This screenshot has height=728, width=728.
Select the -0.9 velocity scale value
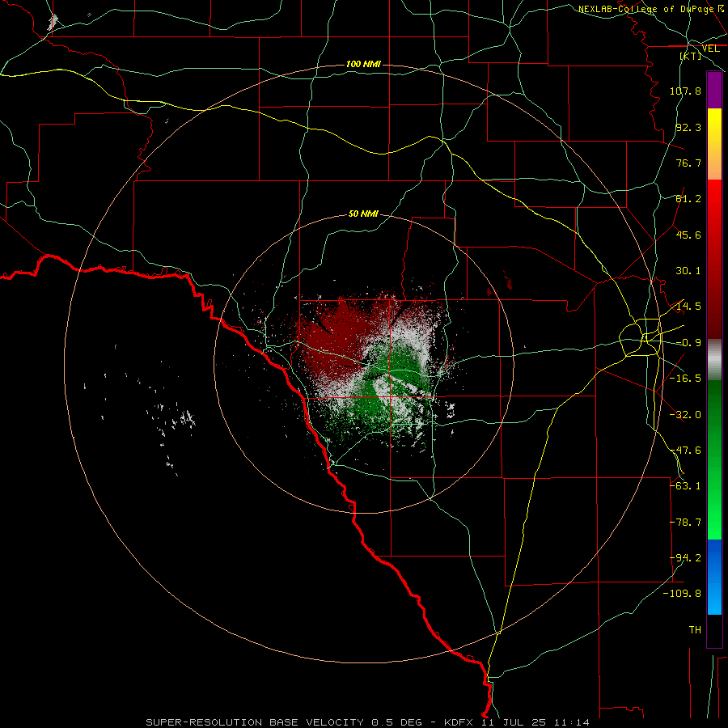click(x=688, y=343)
